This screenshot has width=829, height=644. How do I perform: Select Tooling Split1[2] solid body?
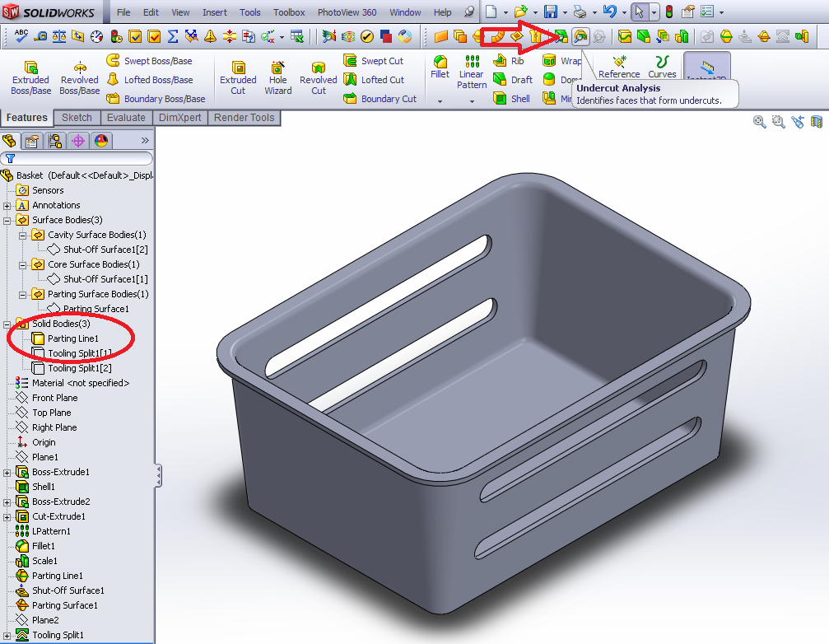(72, 368)
